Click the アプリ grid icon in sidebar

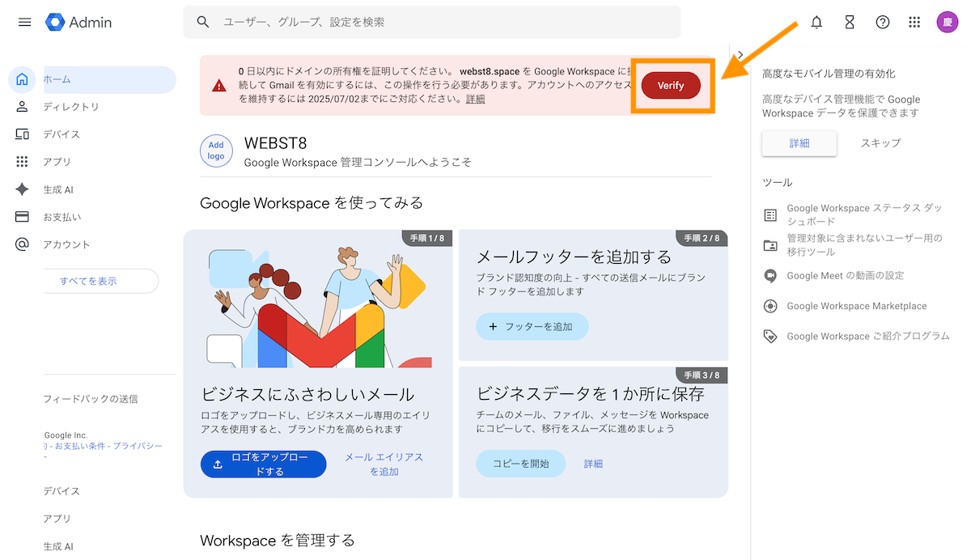(22, 162)
